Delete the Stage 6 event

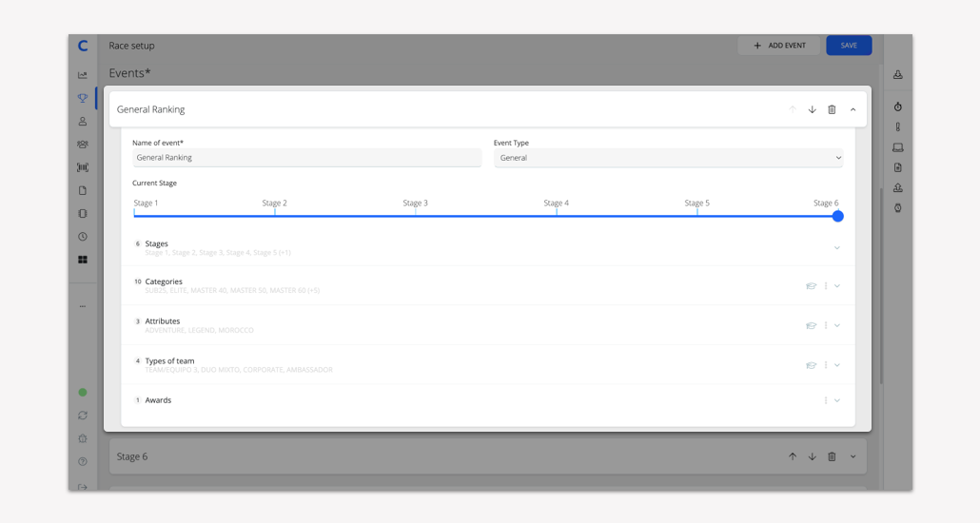[832, 456]
